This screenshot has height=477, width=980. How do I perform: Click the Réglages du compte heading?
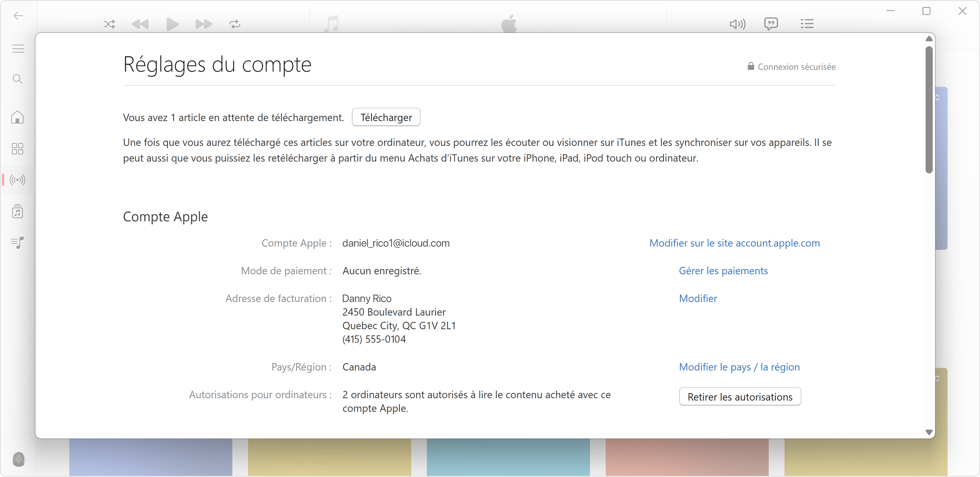click(217, 64)
